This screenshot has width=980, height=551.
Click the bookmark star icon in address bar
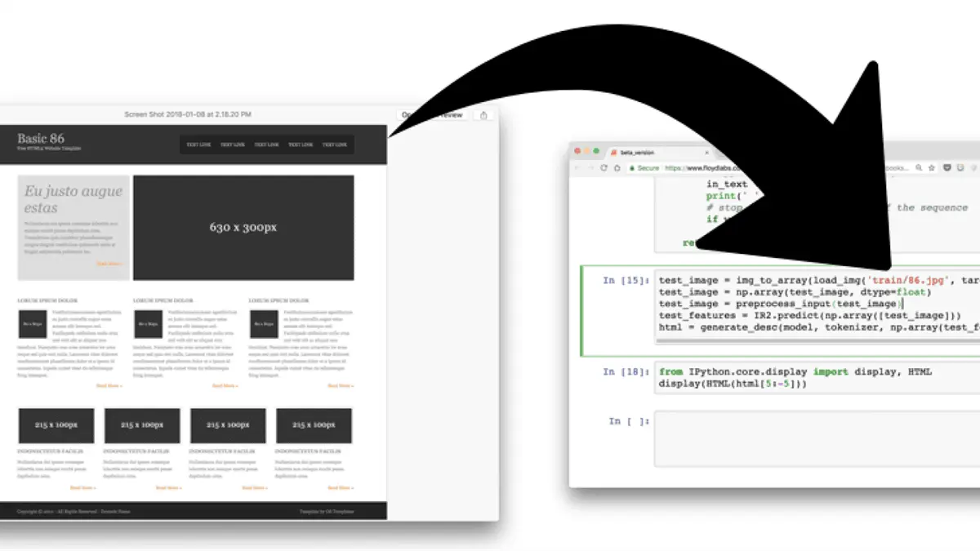tap(932, 167)
